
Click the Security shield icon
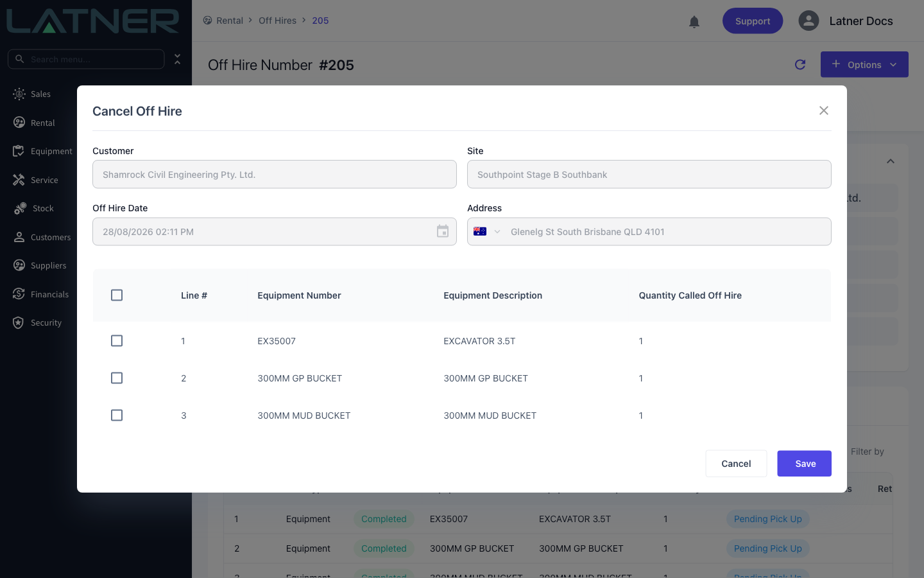[x=19, y=322]
